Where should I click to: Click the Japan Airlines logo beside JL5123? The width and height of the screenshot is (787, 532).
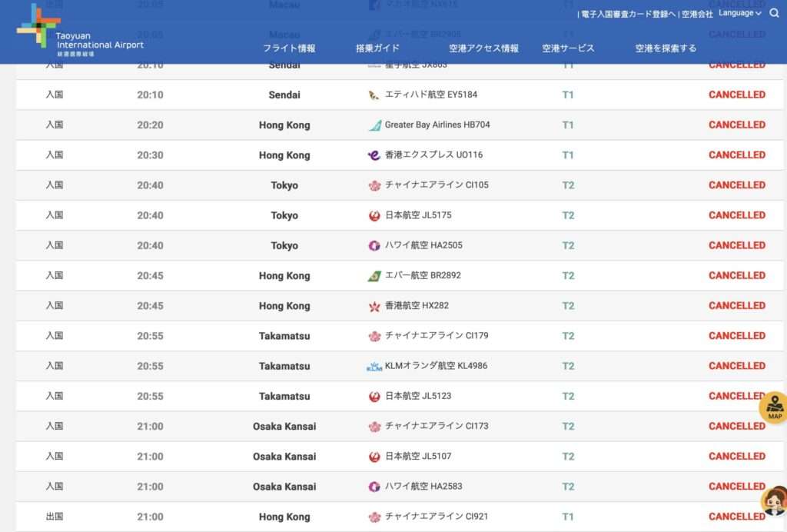click(x=374, y=396)
